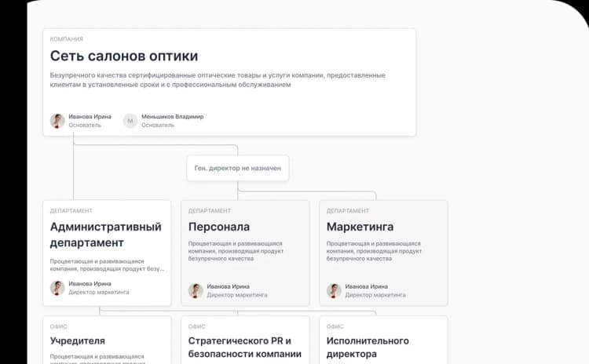Open the «Маркетинга» department heading
The width and height of the screenshot is (589, 364).
point(360,227)
